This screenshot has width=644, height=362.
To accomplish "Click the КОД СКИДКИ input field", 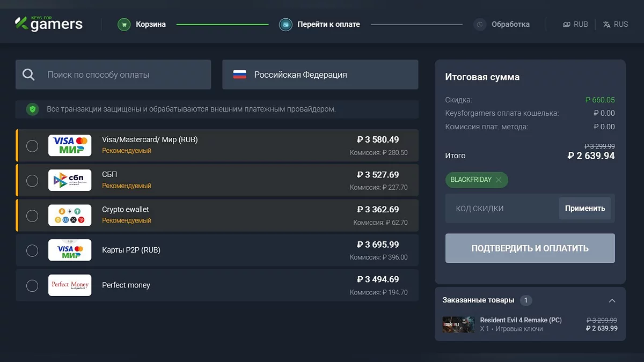I will click(x=502, y=209).
